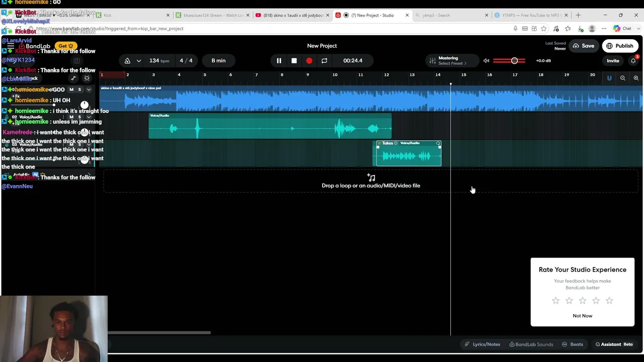The width and height of the screenshot is (644, 362).
Task: Open the browser profile avatar
Action: 592,29
